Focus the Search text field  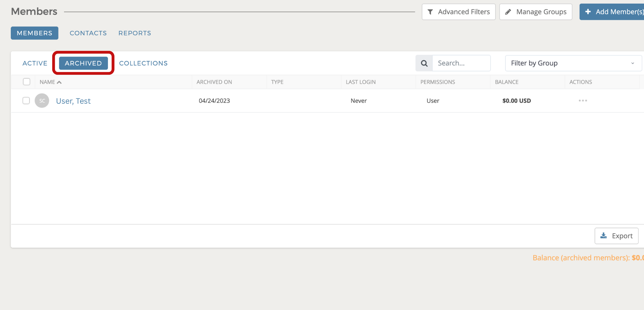tap(461, 63)
